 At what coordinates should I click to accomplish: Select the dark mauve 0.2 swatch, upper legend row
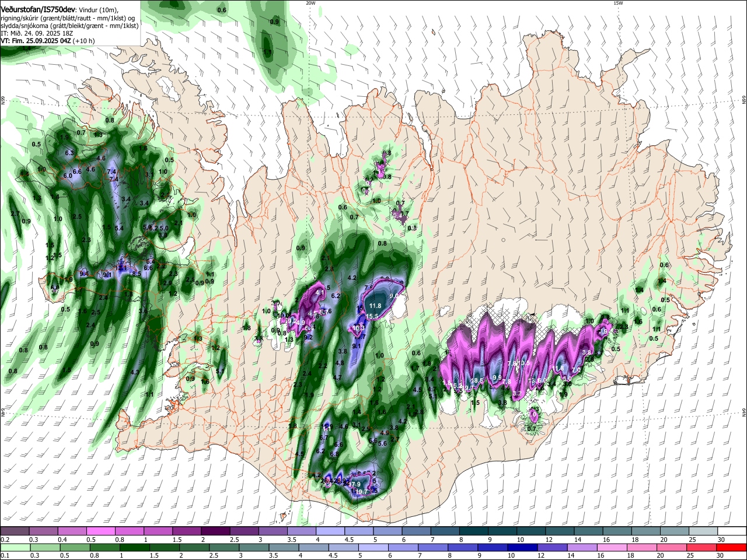tap(15, 531)
